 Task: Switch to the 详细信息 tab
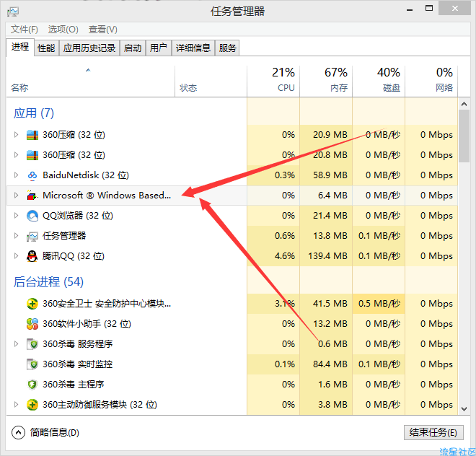tap(193, 48)
